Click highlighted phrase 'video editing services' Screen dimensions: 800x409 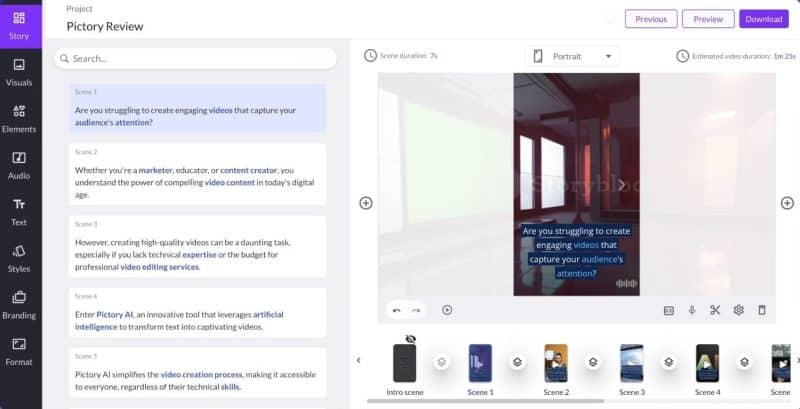[159, 267]
